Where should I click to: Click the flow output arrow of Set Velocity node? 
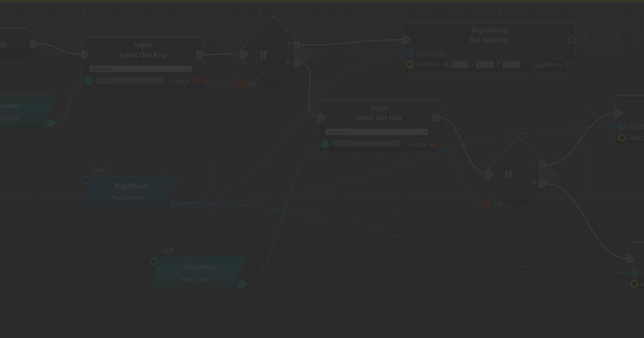[x=572, y=39]
